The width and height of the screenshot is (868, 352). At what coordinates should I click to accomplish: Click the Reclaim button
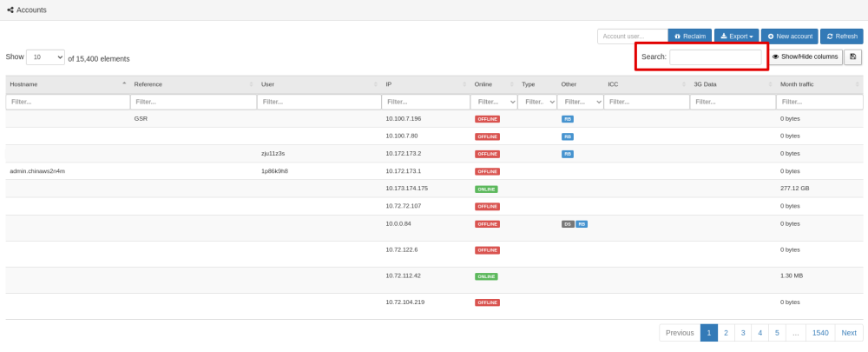point(690,37)
